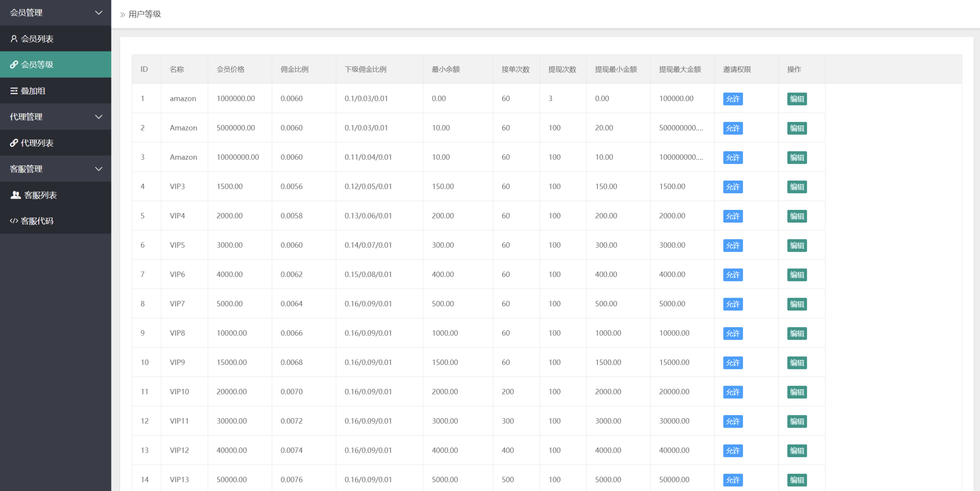This screenshot has width=980, height=491.
Task: Click 编辑 button for VIP7 row
Action: 797,304
